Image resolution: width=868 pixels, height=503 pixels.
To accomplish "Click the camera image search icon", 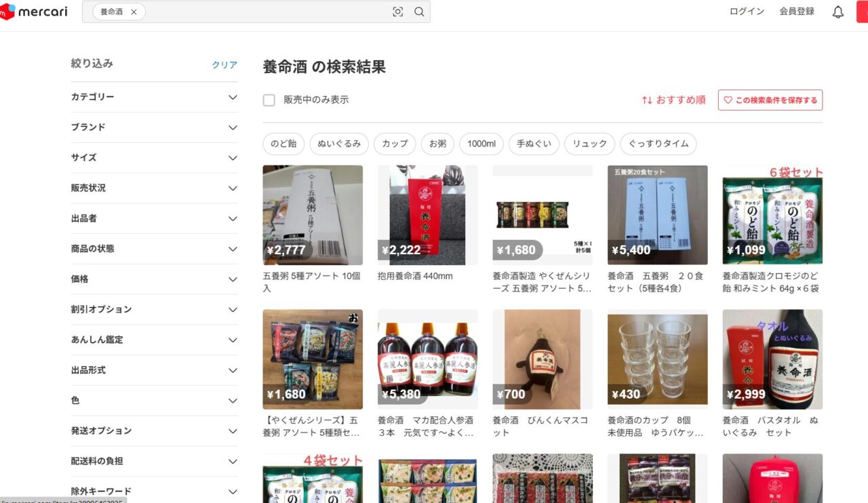I will (x=398, y=12).
